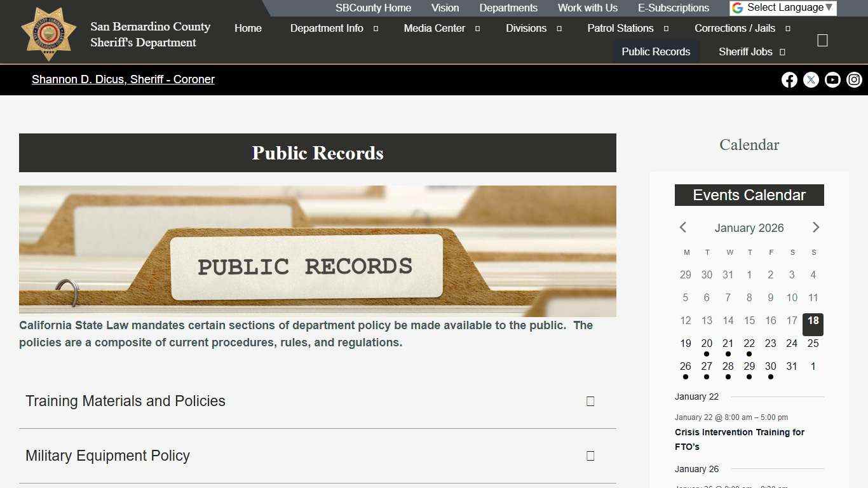868x488 pixels.
Task: Open Crisis Intervention Training for FTO's event
Action: [739, 439]
